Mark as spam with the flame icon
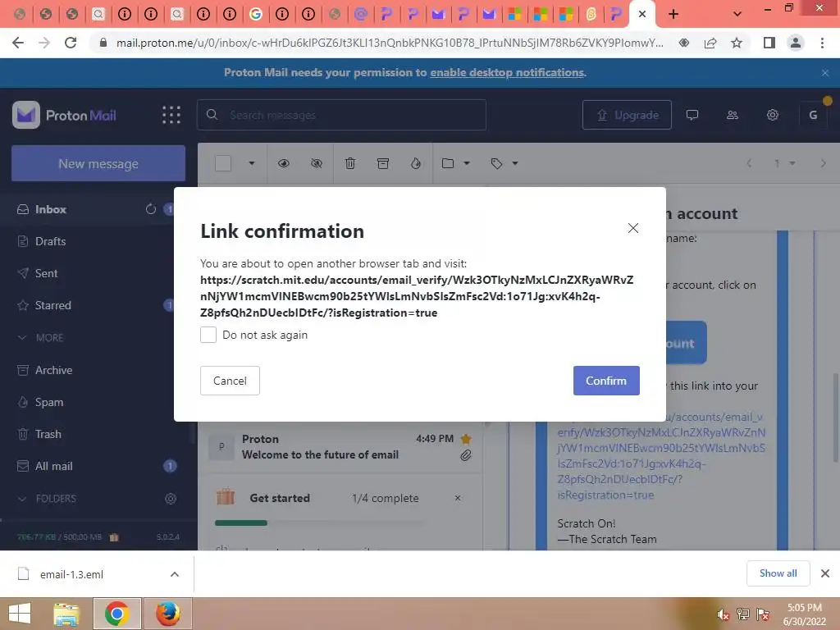This screenshot has width=840, height=630. pos(416,163)
